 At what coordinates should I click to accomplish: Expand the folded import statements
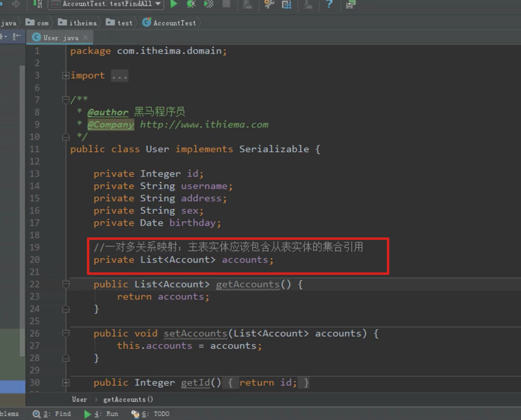click(66, 75)
